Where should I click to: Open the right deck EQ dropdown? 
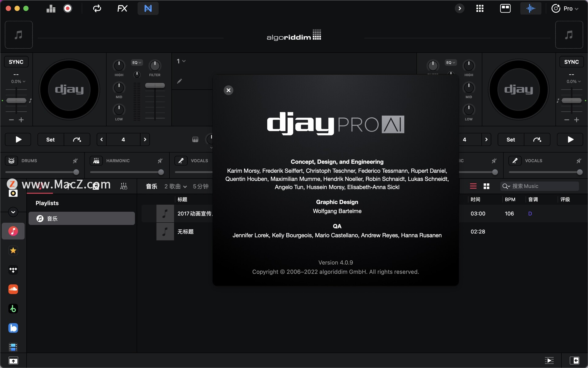tap(450, 63)
